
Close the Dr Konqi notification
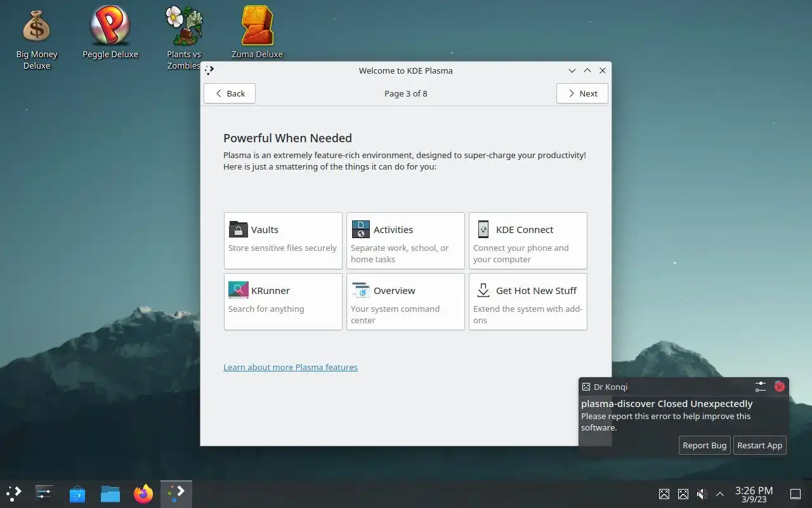click(780, 386)
